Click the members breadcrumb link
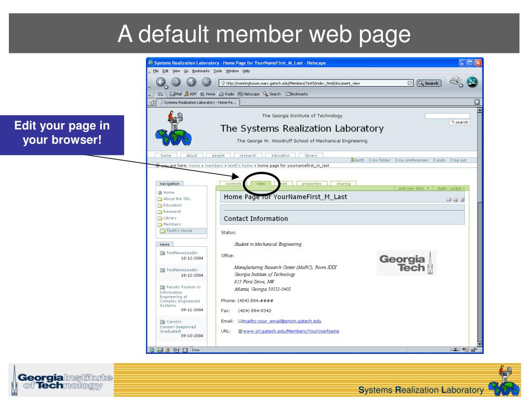 214,166
